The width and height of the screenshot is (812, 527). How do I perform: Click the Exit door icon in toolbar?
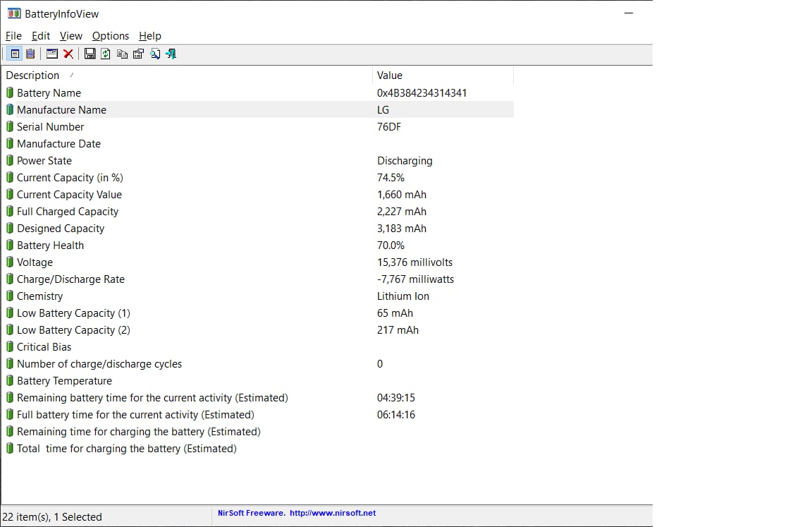pos(171,54)
